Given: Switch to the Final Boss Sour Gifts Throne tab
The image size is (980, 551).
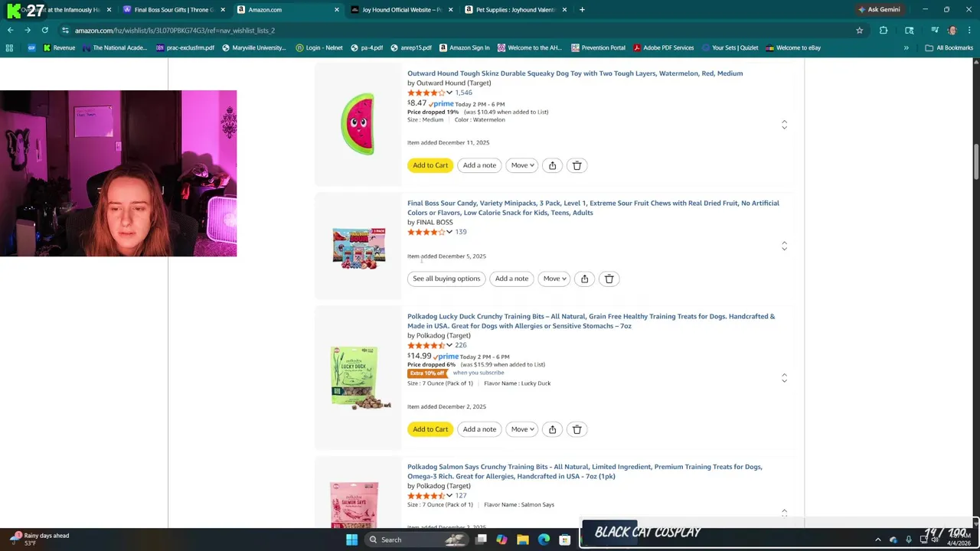Looking at the screenshot, I should tap(173, 10).
